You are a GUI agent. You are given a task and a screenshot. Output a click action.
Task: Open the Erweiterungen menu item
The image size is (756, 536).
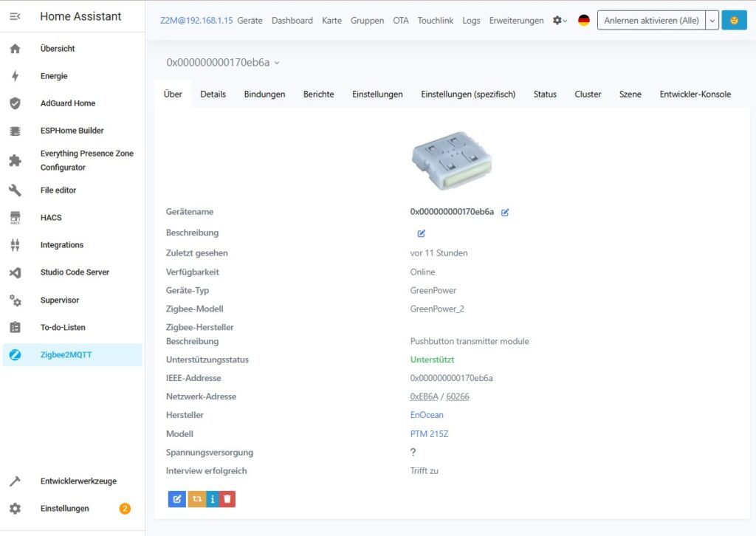(516, 21)
